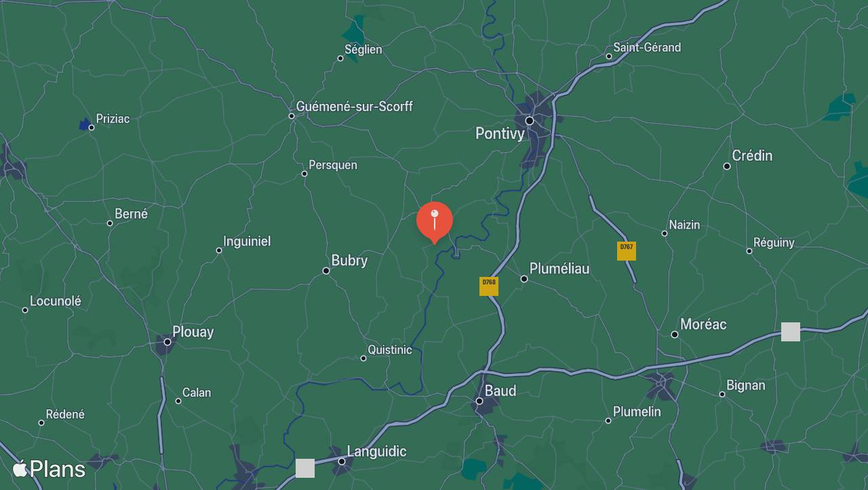The image size is (868, 490).
Task: Click the D767 road shield
Action: 627,251
